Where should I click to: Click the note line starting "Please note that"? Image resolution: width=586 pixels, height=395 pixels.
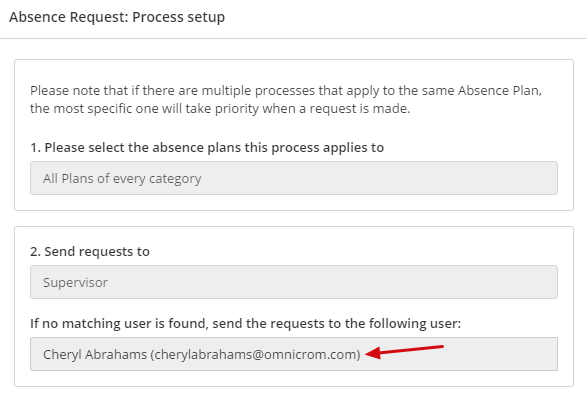click(x=286, y=90)
